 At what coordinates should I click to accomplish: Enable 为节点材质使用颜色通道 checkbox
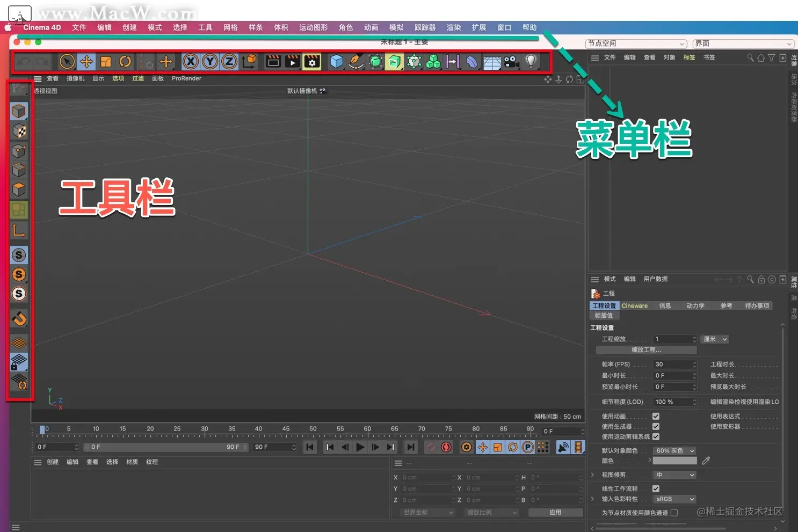pos(674,513)
